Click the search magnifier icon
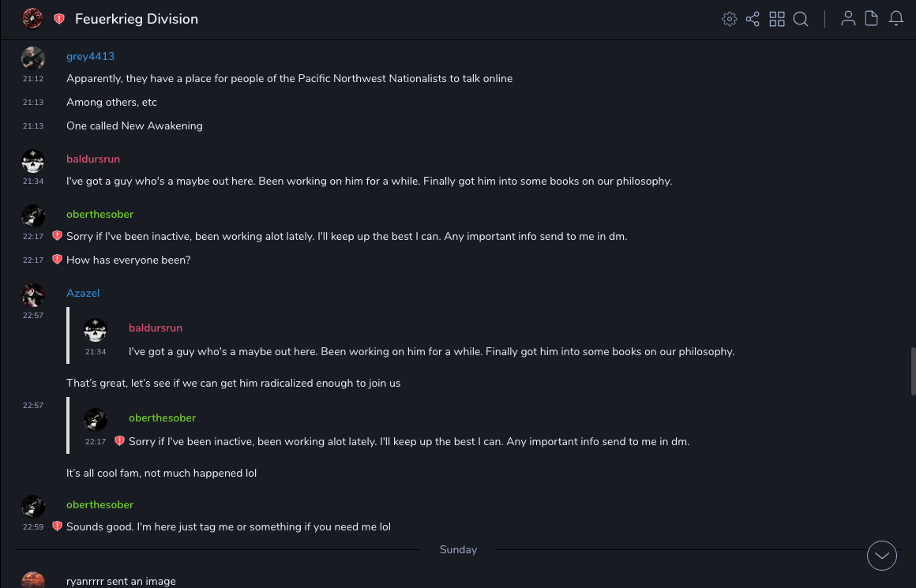 click(x=801, y=19)
